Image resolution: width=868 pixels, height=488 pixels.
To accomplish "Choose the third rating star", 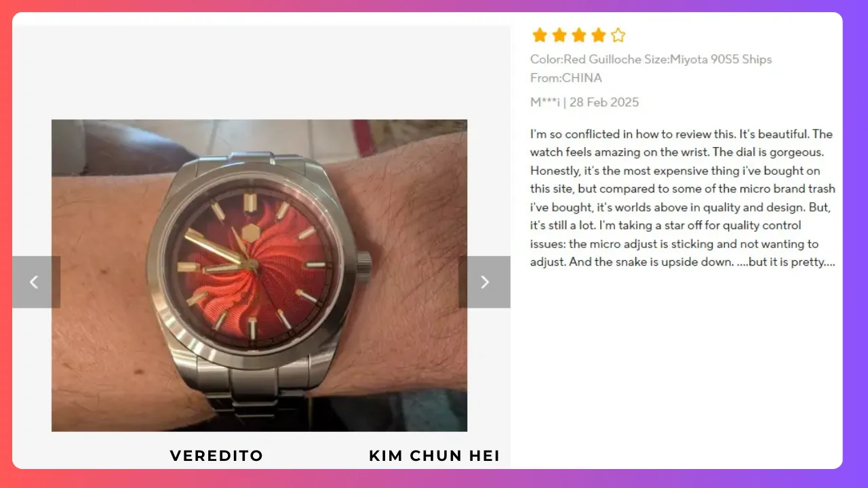I will 578,35.
